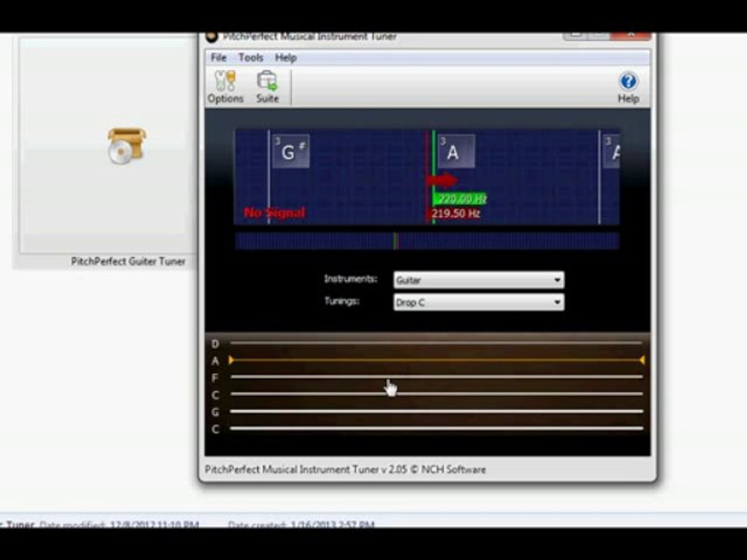This screenshot has height=560, width=747.
Task: Open the Tools menu
Action: pyautogui.click(x=251, y=58)
